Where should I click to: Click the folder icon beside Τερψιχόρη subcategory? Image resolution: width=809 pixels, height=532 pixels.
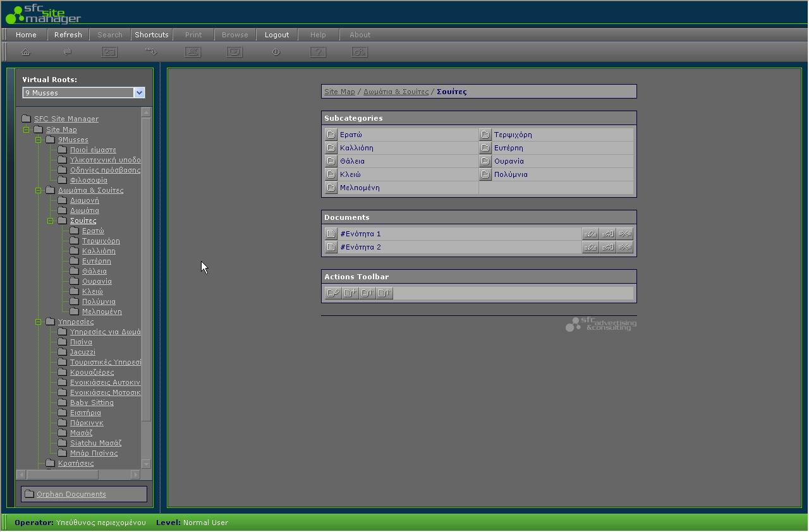coord(485,135)
